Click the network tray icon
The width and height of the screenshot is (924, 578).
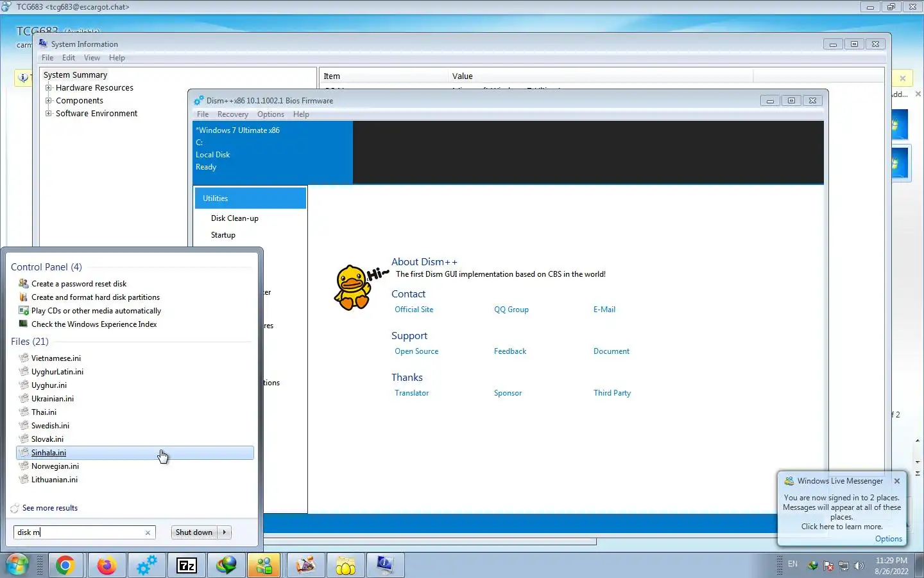click(844, 566)
